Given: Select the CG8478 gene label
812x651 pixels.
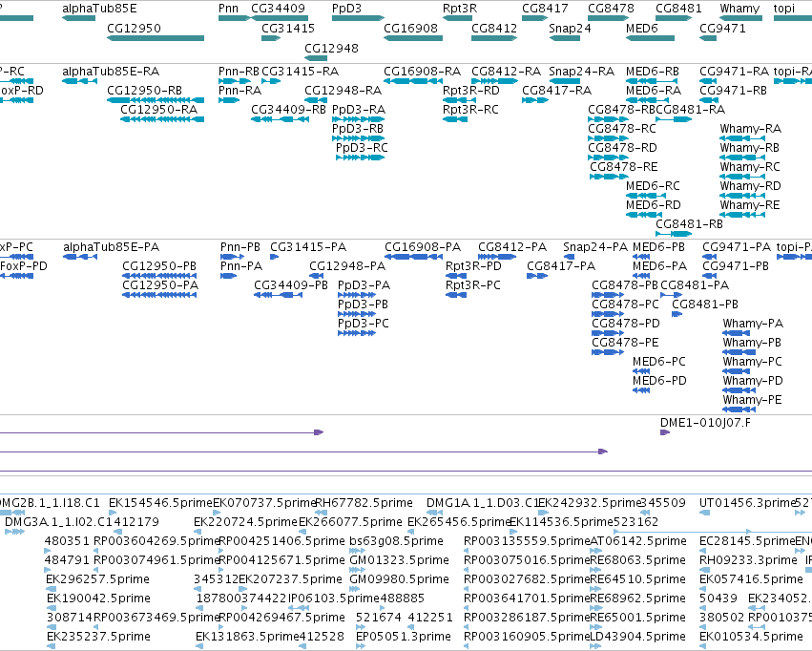Looking at the screenshot, I should (611, 9).
